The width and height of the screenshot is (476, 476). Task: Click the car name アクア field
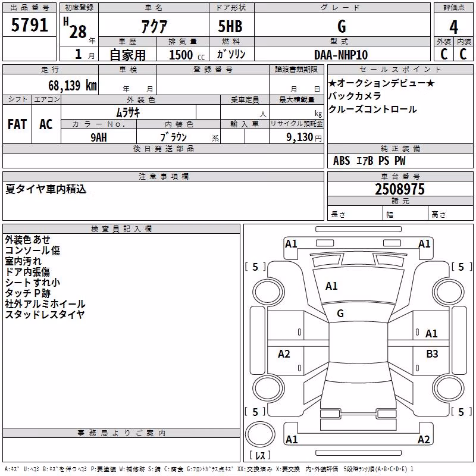154,26
